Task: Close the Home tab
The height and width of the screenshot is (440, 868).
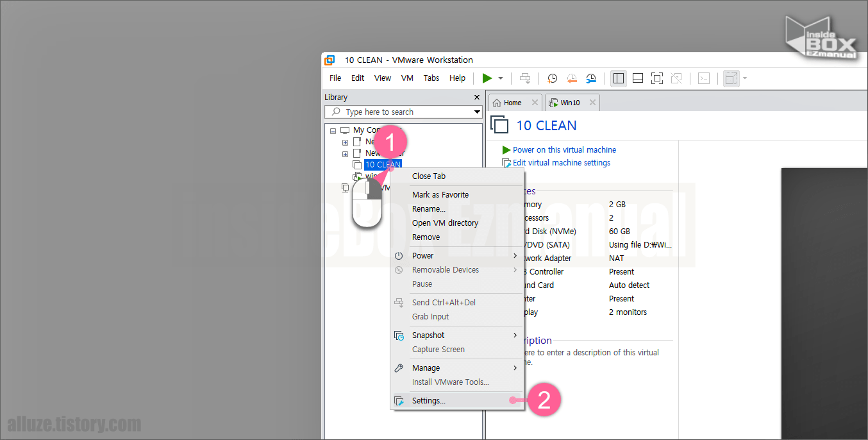Action: pyautogui.click(x=535, y=103)
